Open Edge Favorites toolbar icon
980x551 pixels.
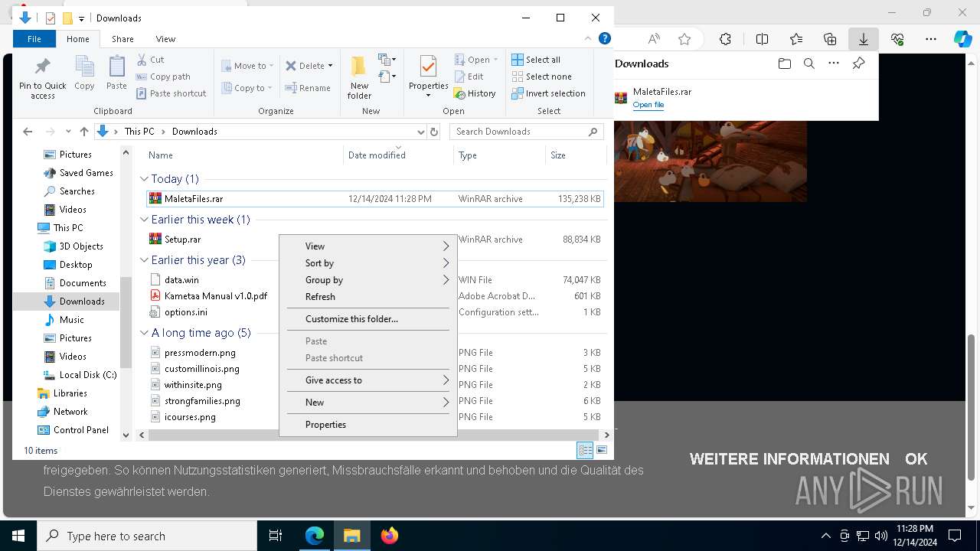point(796,39)
